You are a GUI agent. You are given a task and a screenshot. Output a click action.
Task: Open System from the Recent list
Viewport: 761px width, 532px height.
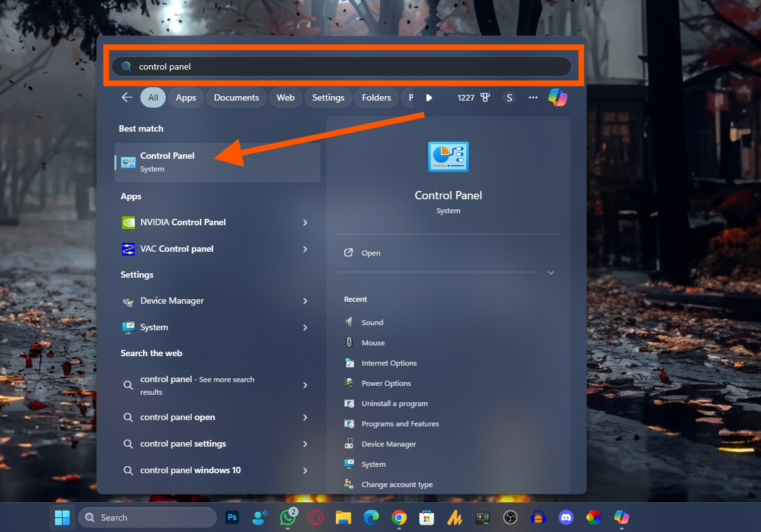365,464
